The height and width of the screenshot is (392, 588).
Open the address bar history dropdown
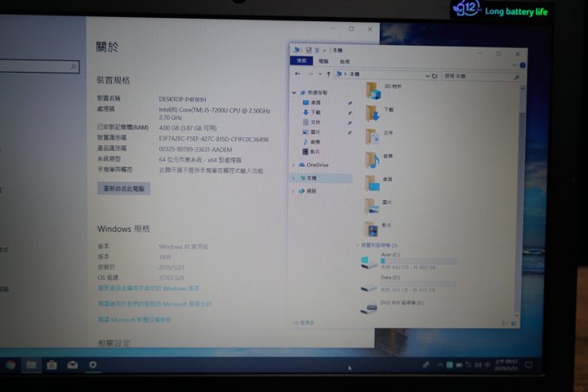click(x=427, y=76)
